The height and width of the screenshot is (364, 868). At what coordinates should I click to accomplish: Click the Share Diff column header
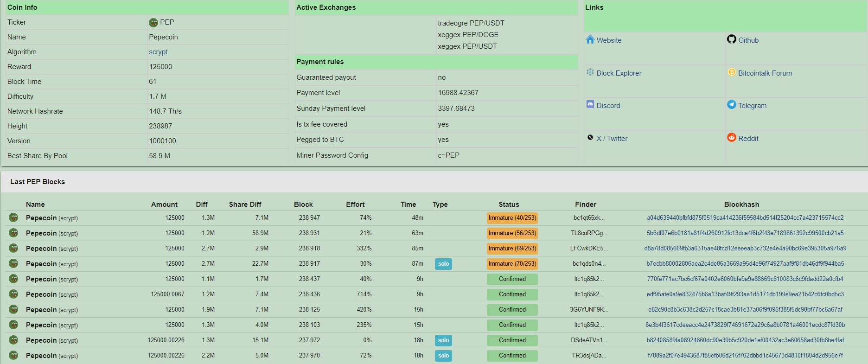tap(245, 204)
